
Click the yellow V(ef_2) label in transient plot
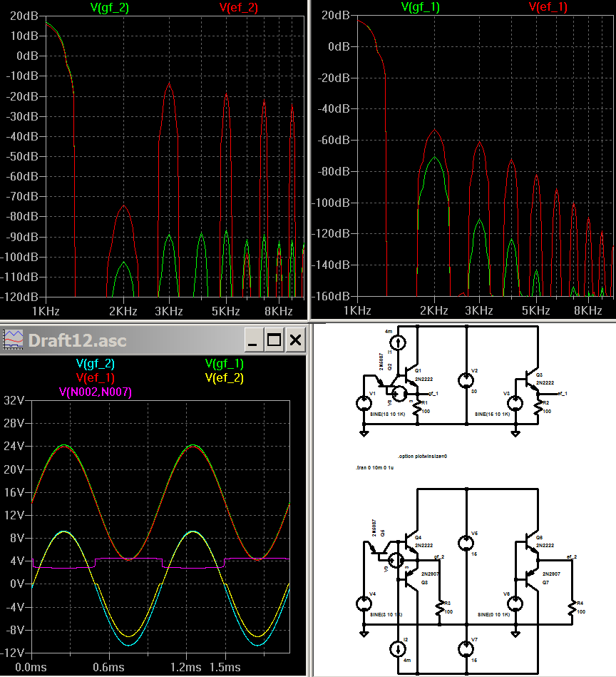tap(225, 378)
